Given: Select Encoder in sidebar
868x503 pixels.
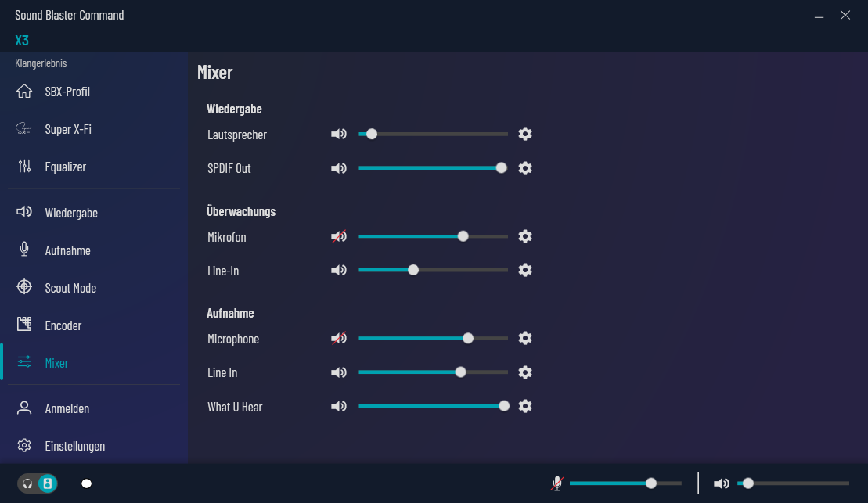Looking at the screenshot, I should (63, 325).
